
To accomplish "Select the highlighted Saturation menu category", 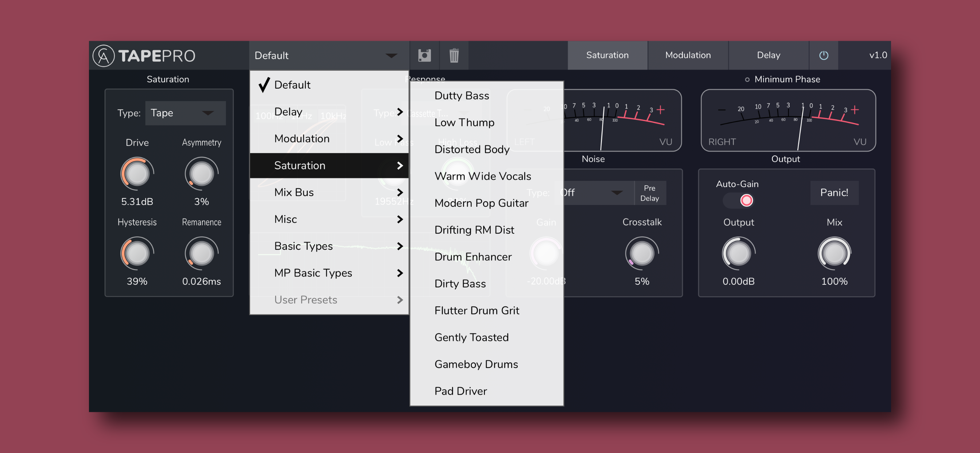I will point(329,166).
